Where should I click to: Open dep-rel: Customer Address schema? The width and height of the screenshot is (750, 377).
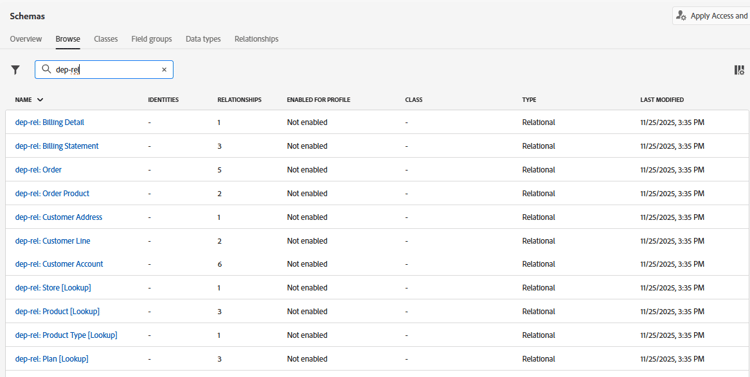pyautogui.click(x=59, y=217)
